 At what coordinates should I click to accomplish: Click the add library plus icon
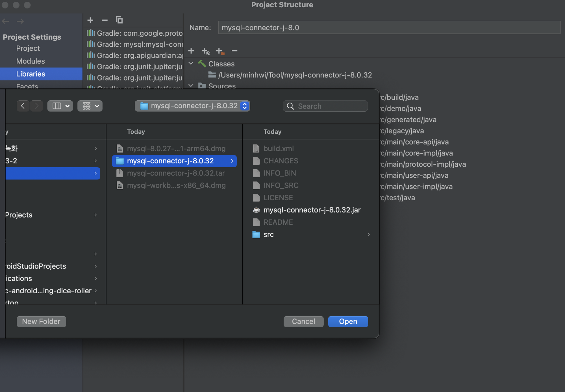[90, 20]
